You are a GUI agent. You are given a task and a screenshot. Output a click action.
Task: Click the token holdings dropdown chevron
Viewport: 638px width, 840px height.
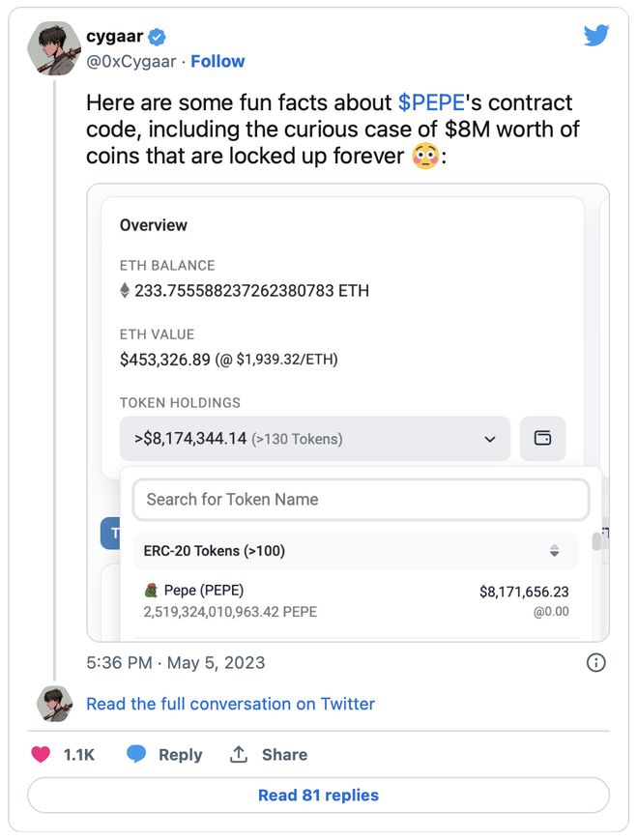coord(489,439)
